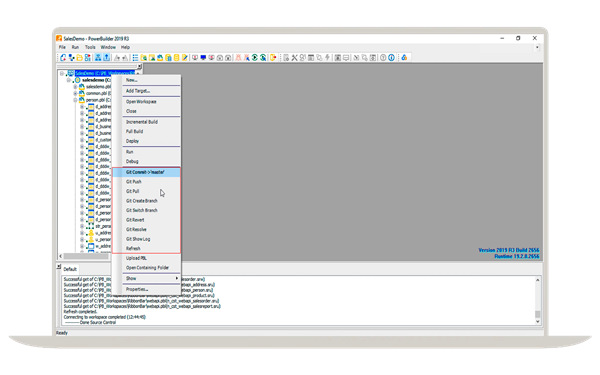
Task: Select Incremental Build menu entry
Action: [x=146, y=122]
